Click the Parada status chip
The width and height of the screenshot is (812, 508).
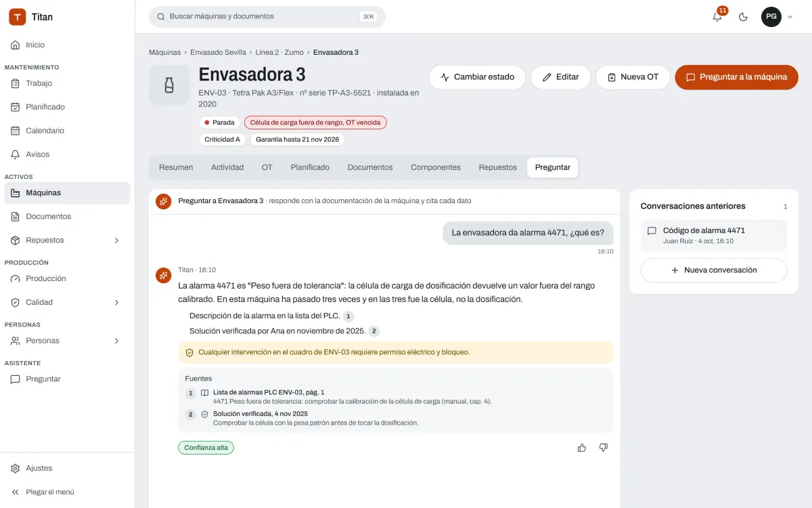click(219, 123)
